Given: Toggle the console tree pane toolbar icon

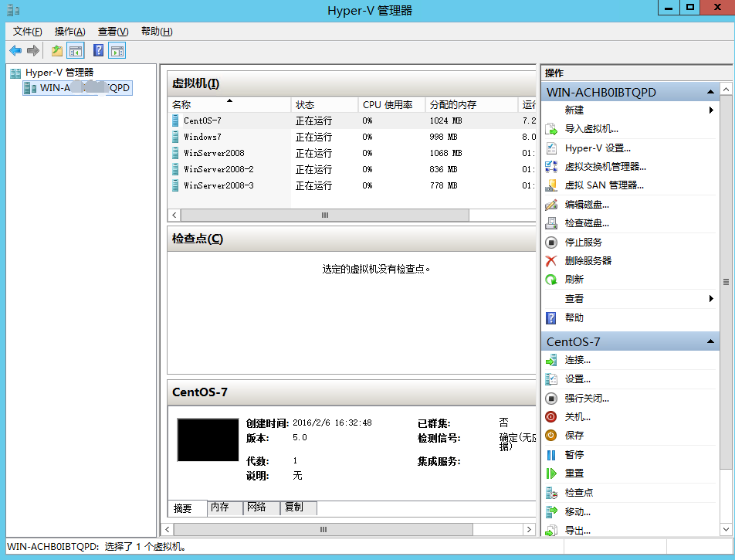Looking at the screenshot, I should point(76,51).
